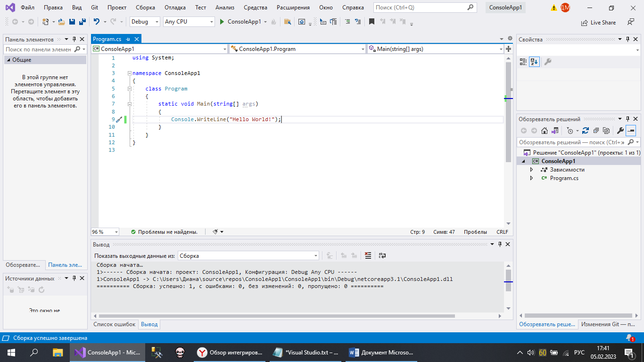This screenshot has height=362, width=644.
Task: Open the Сборка output source dropdown
Action: (x=248, y=255)
